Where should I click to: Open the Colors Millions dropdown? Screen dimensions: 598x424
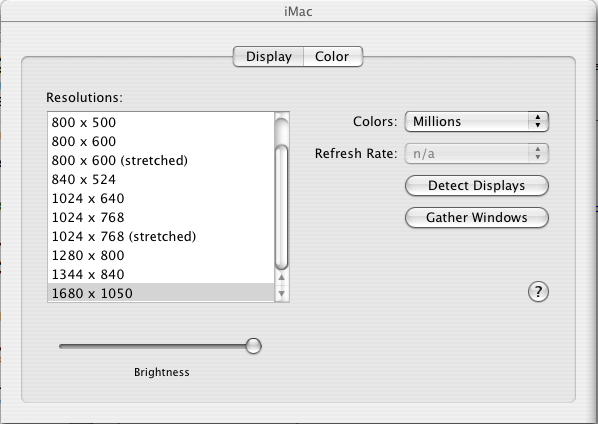(x=477, y=122)
